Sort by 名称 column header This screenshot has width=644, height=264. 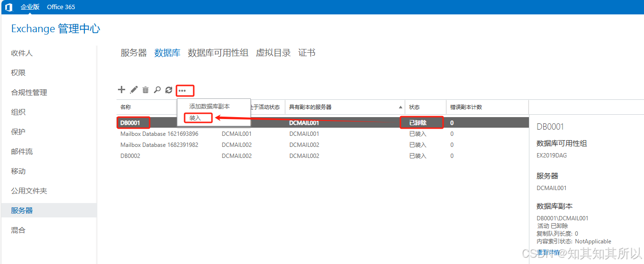126,107
